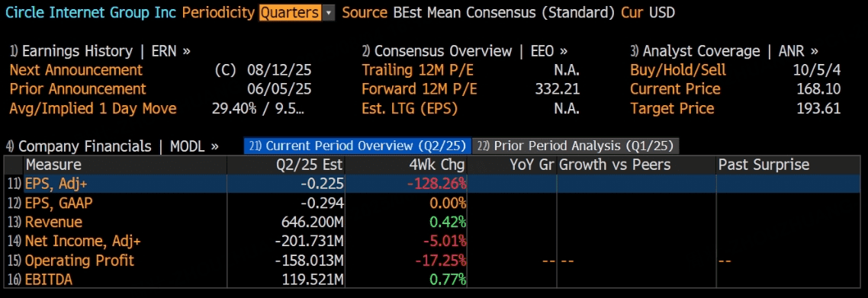Select the Operating Profit row
The image size is (868, 298).
tap(434, 260)
